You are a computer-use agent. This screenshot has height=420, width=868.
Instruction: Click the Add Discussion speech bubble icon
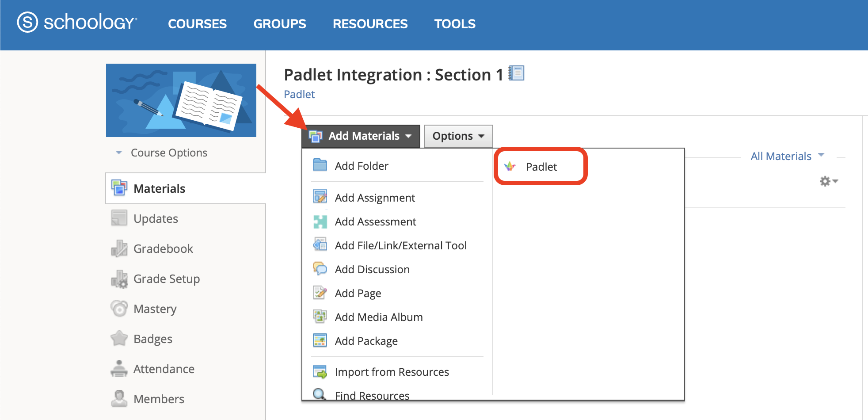320,268
